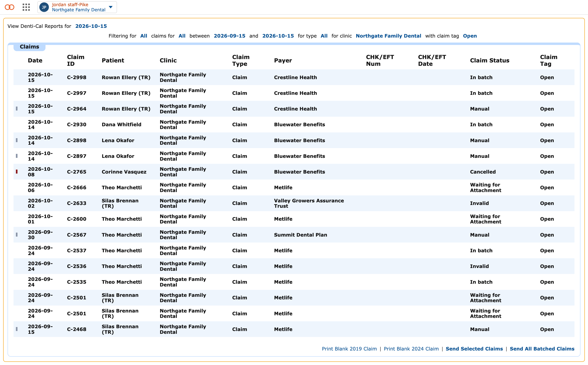The height and width of the screenshot is (365, 588).
Task: Click the gray marker on claim C-2468
Action: [17, 329]
